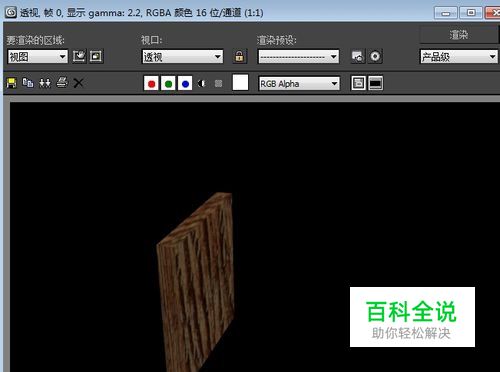The width and height of the screenshot is (500, 372).
Task: Click the white color swatch
Action: (240, 82)
